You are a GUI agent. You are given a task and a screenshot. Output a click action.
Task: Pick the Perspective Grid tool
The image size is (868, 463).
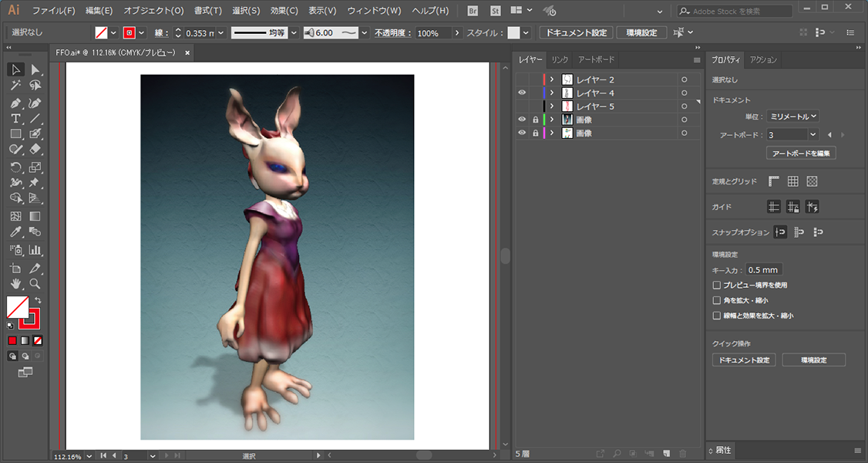[x=35, y=198]
